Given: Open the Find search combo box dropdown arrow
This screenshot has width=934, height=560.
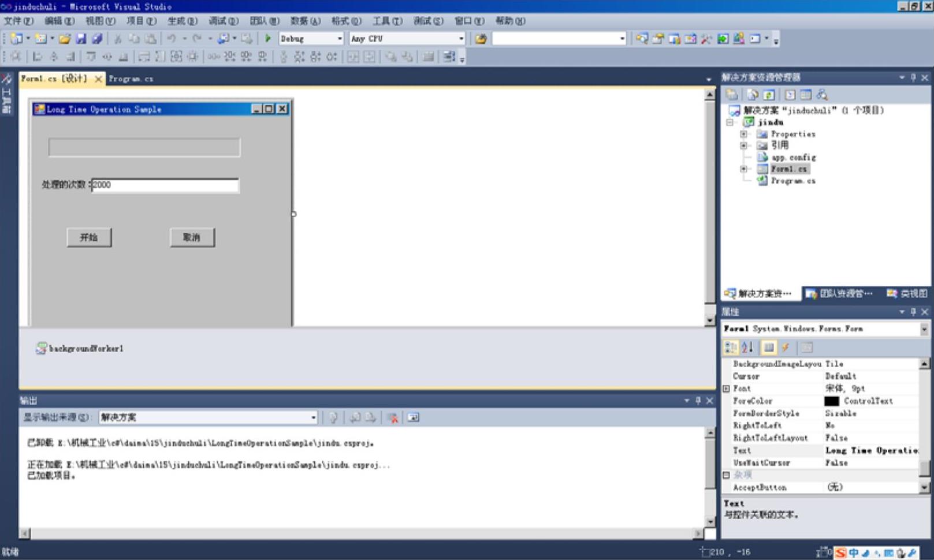Looking at the screenshot, I should coord(622,39).
